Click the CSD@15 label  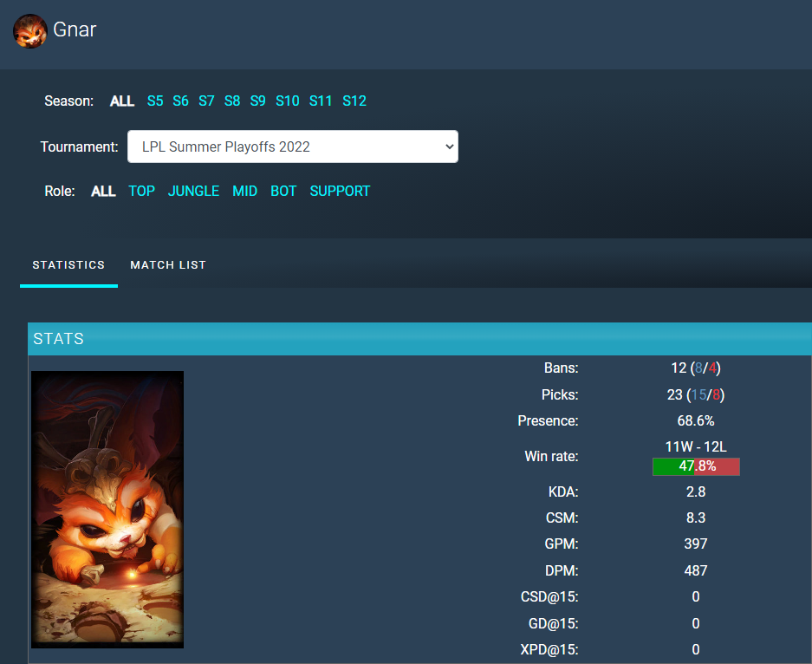pos(549,597)
